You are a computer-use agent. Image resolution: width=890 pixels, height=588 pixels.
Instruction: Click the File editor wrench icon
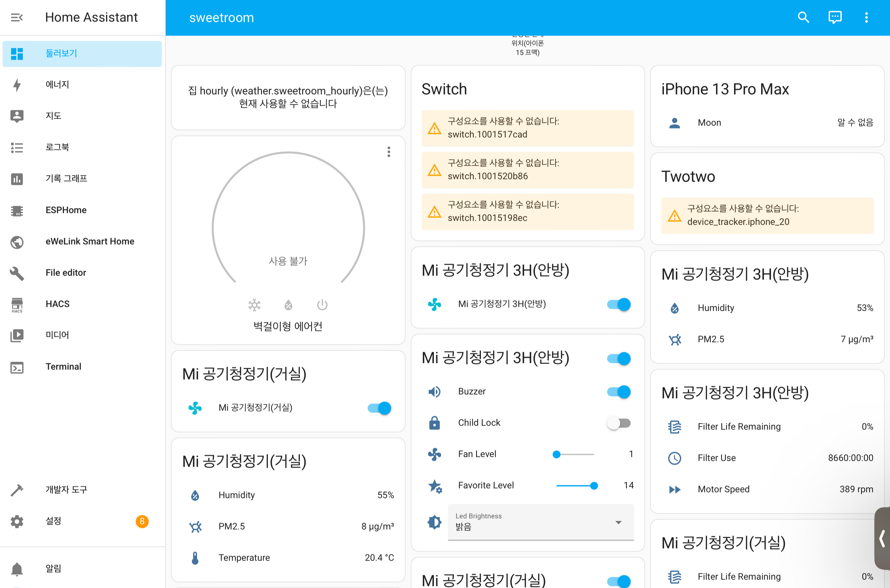17,273
